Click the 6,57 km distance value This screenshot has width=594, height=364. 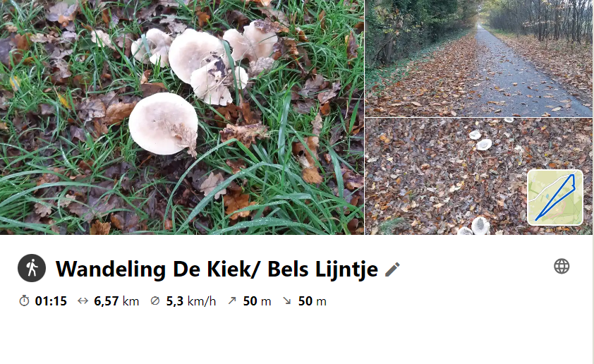coord(116,301)
